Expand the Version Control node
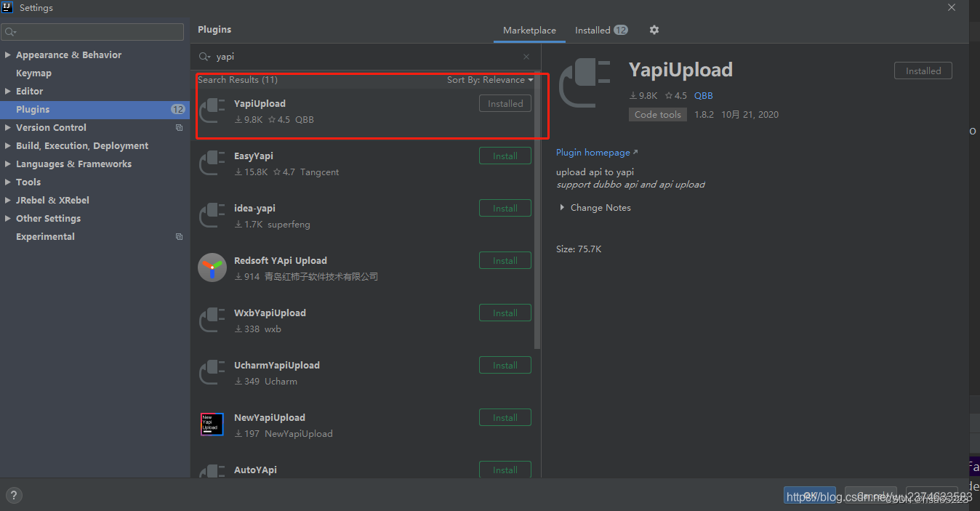Image resolution: width=980 pixels, height=511 pixels. pyautogui.click(x=8, y=128)
